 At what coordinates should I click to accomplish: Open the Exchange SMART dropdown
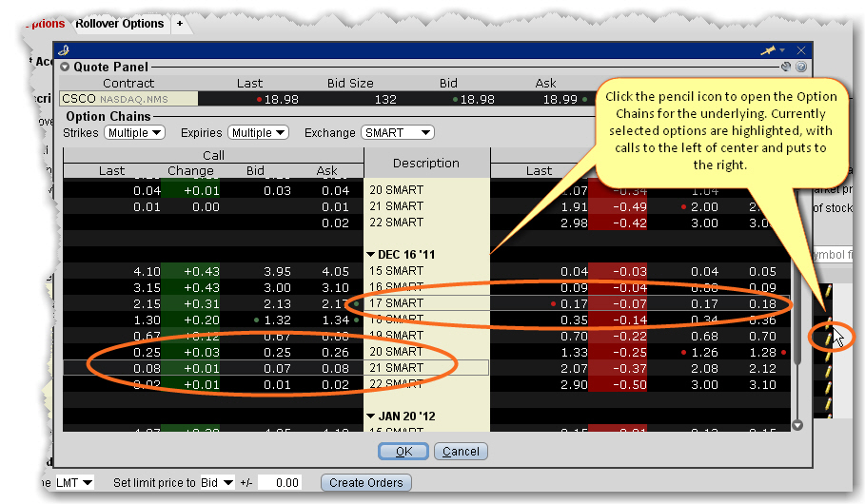click(x=397, y=133)
